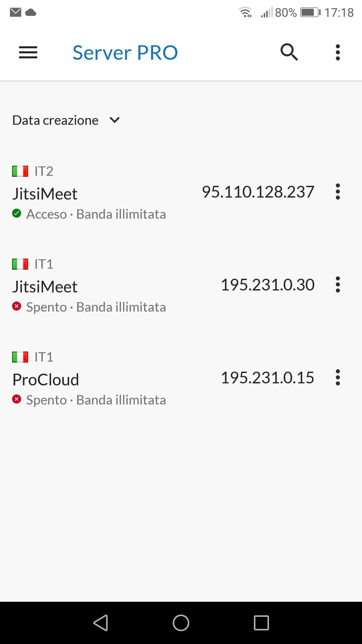Open options for ProCloud server 195.231.0.15
Image resolution: width=362 pixels, height=644 pixels.
tap(338, 378)
